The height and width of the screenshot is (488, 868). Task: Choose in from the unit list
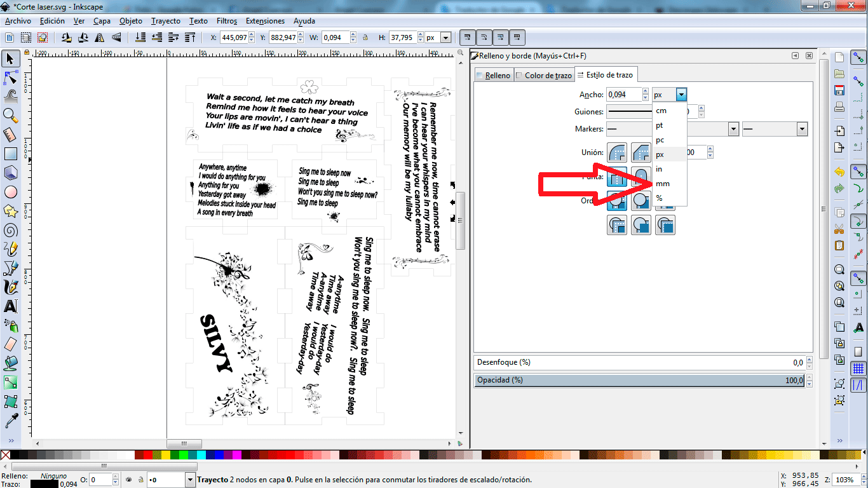670,169
